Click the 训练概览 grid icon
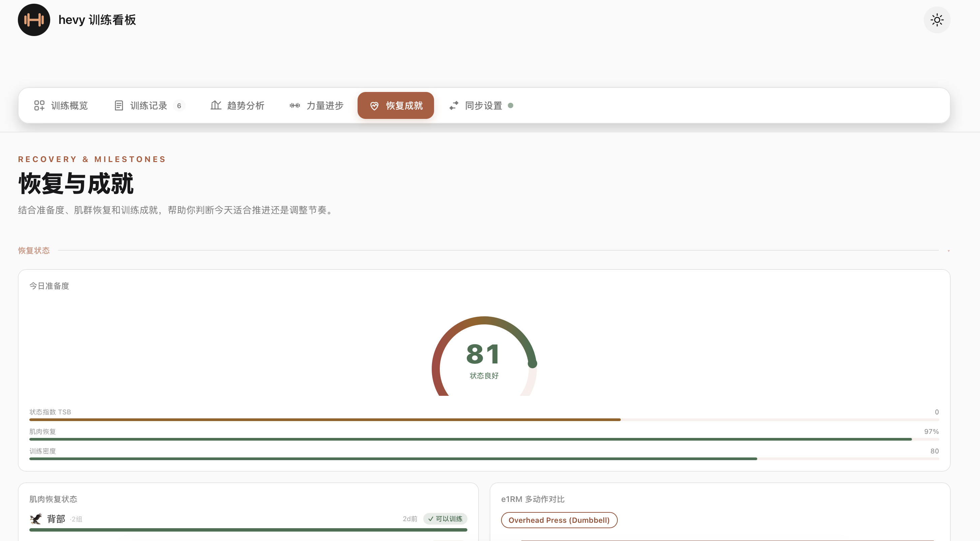This screenshot has width=980, height=541. pyautogui.click(x=39, y=106)
